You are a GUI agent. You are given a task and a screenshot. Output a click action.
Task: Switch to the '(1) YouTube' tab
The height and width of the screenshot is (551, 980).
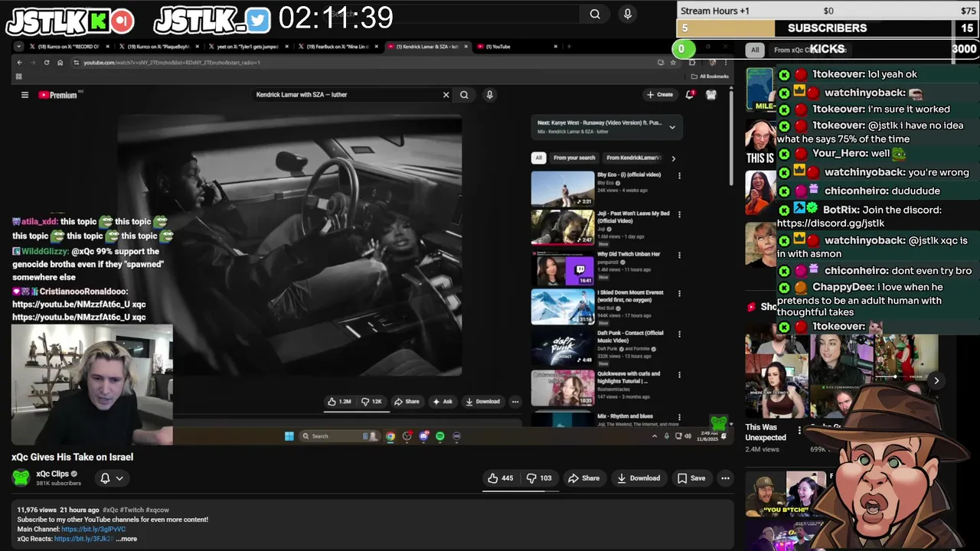pyautogui.click(x=517, y=47)
